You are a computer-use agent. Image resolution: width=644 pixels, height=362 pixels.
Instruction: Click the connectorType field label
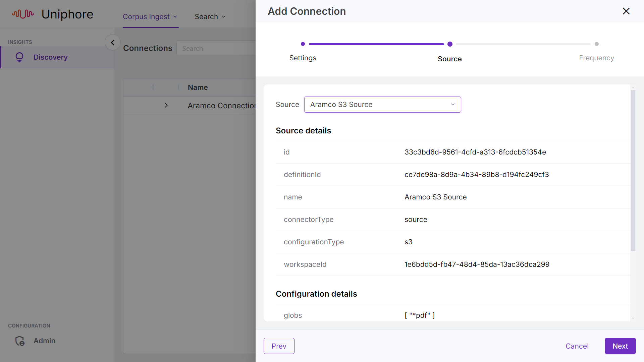[309, 220]
